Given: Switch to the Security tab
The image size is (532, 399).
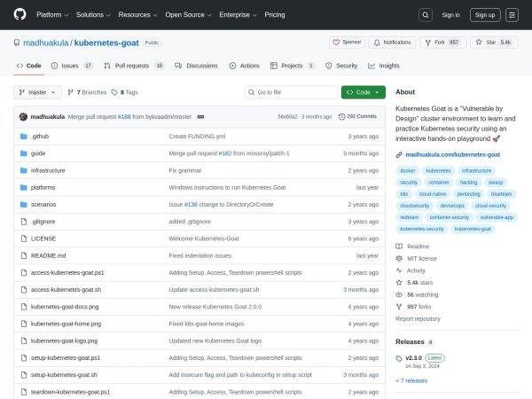Looking at the screenshot, I should [341, 66].
